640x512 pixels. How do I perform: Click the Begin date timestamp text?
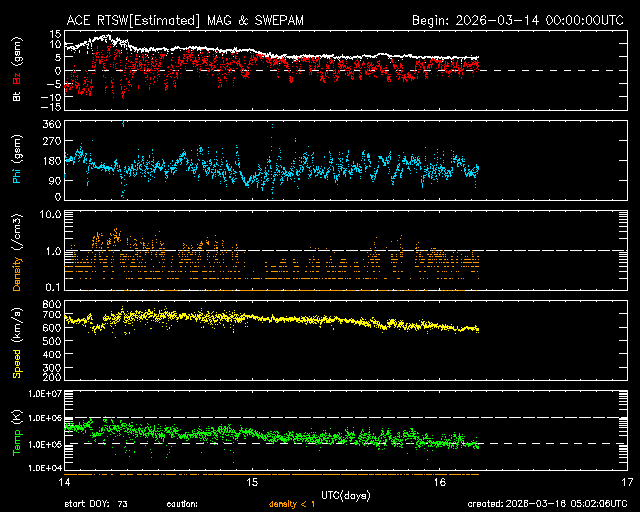click(518, 20)
